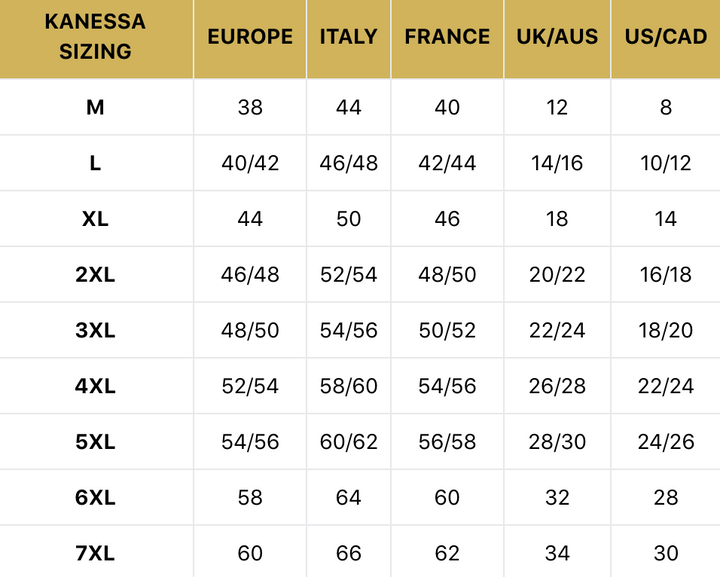This screenshot has height=577, width=720.
Task: Select the 58/60 Italy value for 4XL
Action: (349, 386)
